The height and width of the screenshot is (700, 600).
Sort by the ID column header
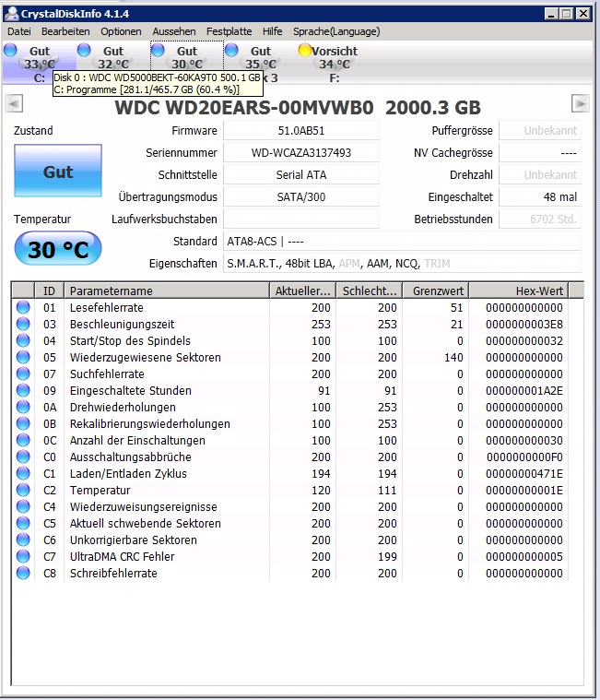49,291
